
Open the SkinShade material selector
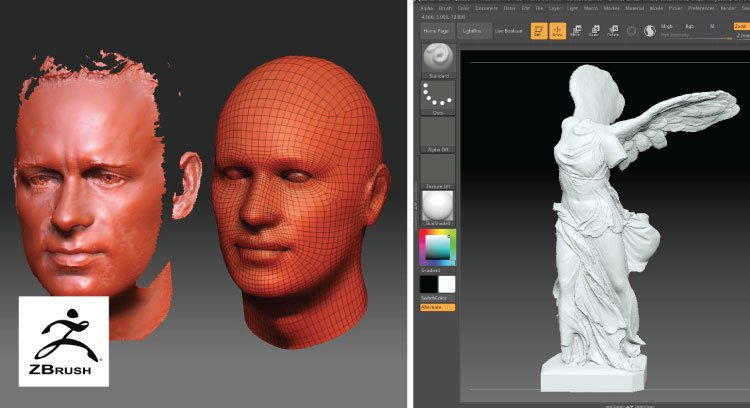coord(438,209)
